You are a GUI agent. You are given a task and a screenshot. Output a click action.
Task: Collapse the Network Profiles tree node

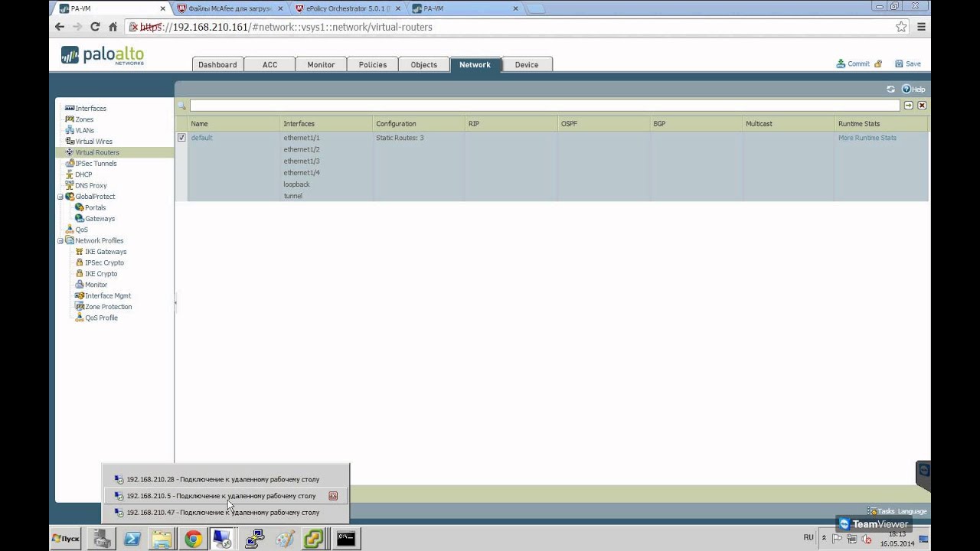click(x=60, y=240)
